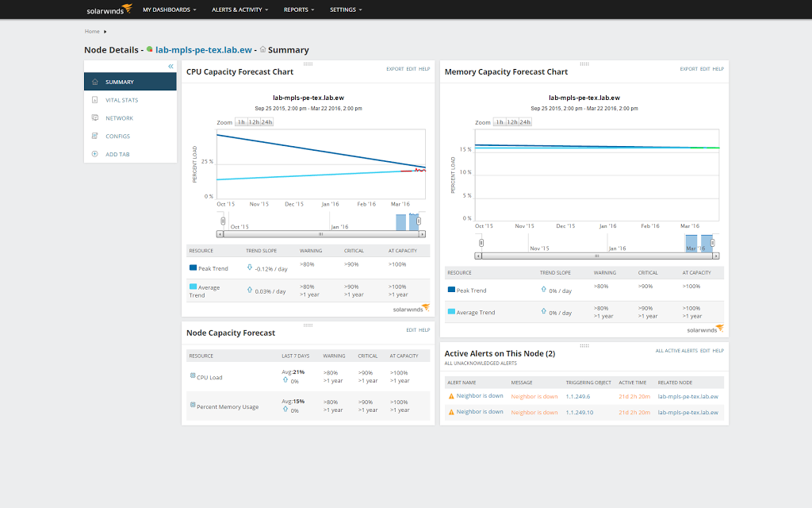Open the Network sidebar icon
Screen dimensions: 812x508
pyautogui.click(x=94, y=118)
